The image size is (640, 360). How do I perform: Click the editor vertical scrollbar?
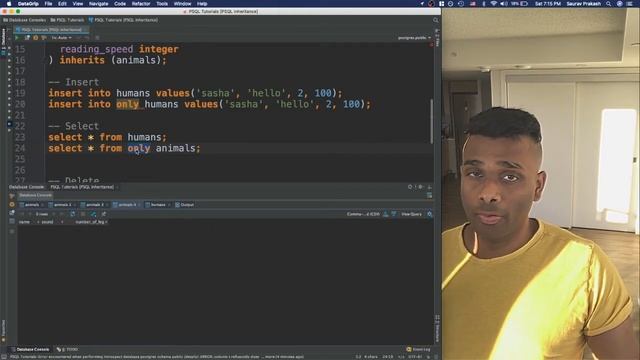432,121
